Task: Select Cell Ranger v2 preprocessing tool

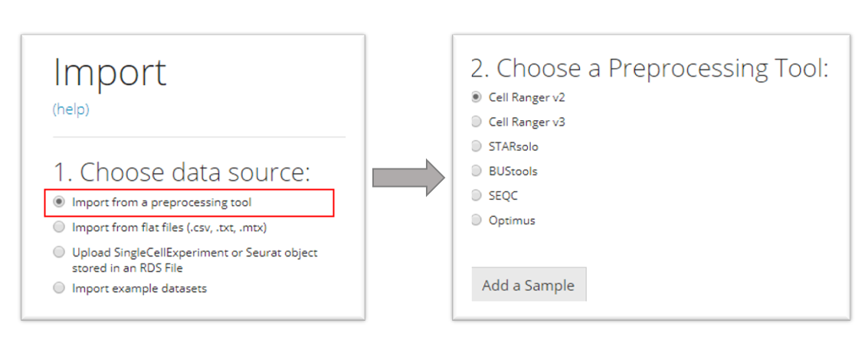Action: coord(477,97)
